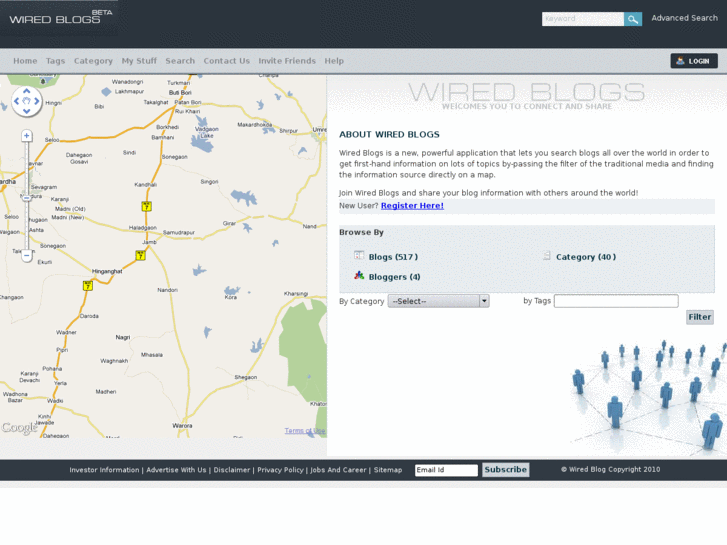The height and width of the screenshot is (545, 727).
Task: Click the Butti Bori label on map
Action: [x=180, y=93]
